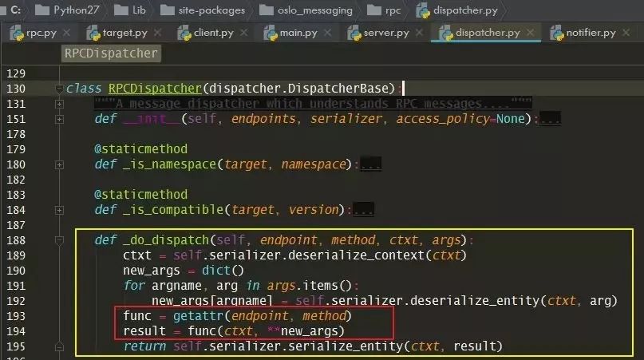Click the Lib folder breadcrumb

coord(130,10)
